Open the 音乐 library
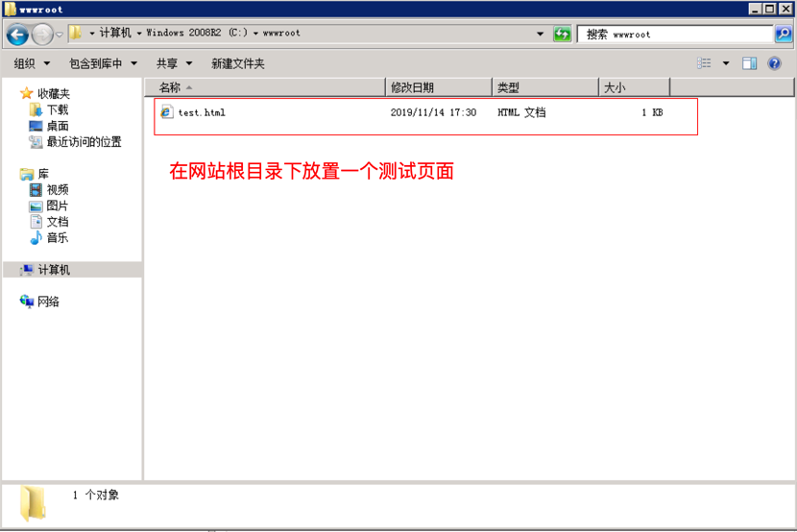Viewport: 797px width, 532px height. point(58,238)
